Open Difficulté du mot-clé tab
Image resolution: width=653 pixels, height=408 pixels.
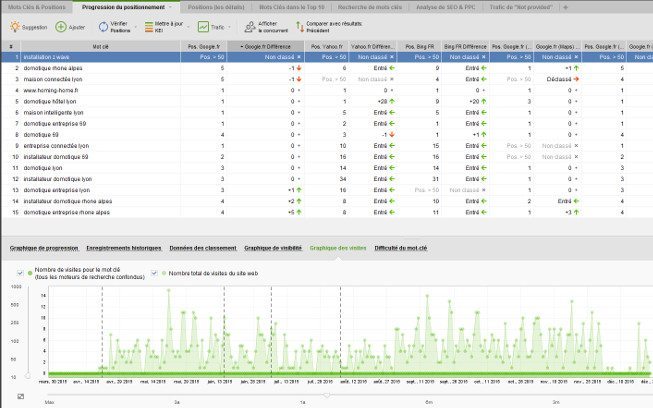[401, 248]
